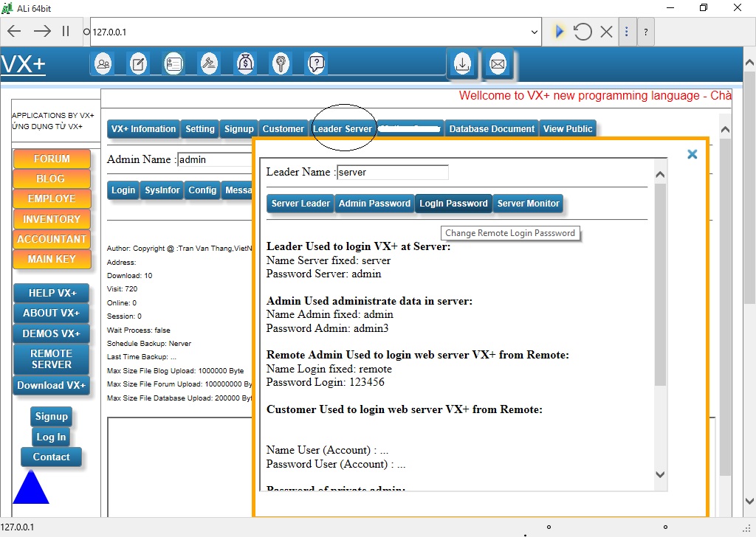Click the money bag icon

coord(245,64)
